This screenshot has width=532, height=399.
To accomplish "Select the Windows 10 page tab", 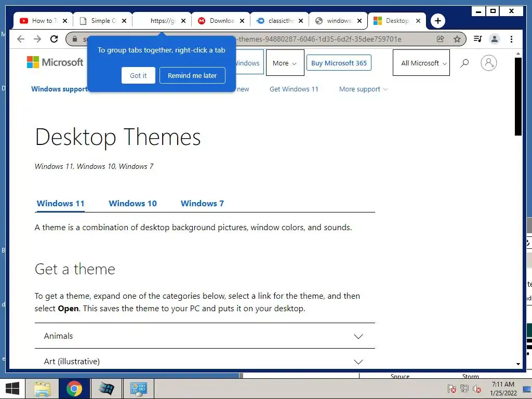I will click(x=132, y=204).
